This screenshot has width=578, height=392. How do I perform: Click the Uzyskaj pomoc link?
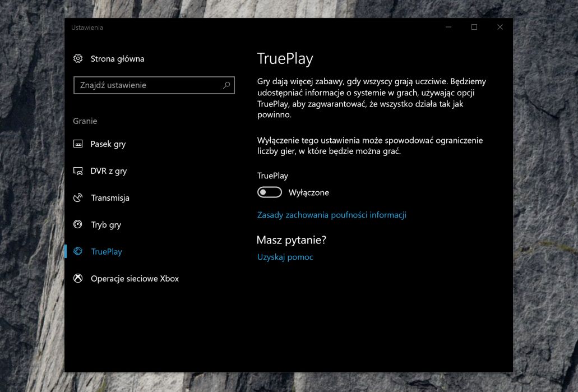(x=285, y=257)
